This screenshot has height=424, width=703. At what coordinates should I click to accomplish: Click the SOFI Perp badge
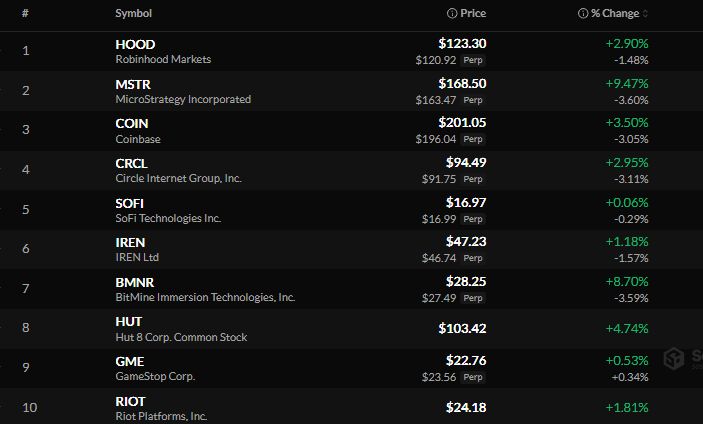473,219
